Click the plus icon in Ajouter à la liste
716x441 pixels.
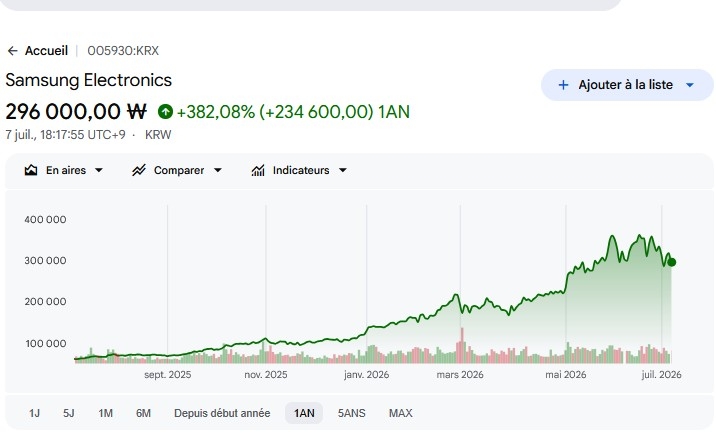click(x=563, y=85)
